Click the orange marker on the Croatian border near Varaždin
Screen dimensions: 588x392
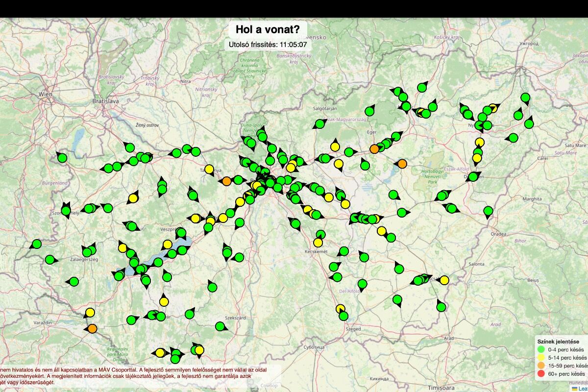[x=92, y=328]
